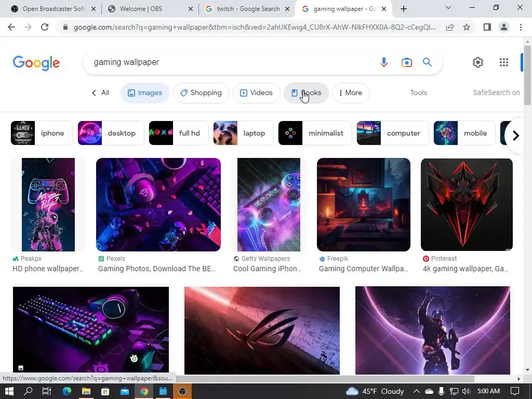Open a new browser tab

(x=403, y=9)
